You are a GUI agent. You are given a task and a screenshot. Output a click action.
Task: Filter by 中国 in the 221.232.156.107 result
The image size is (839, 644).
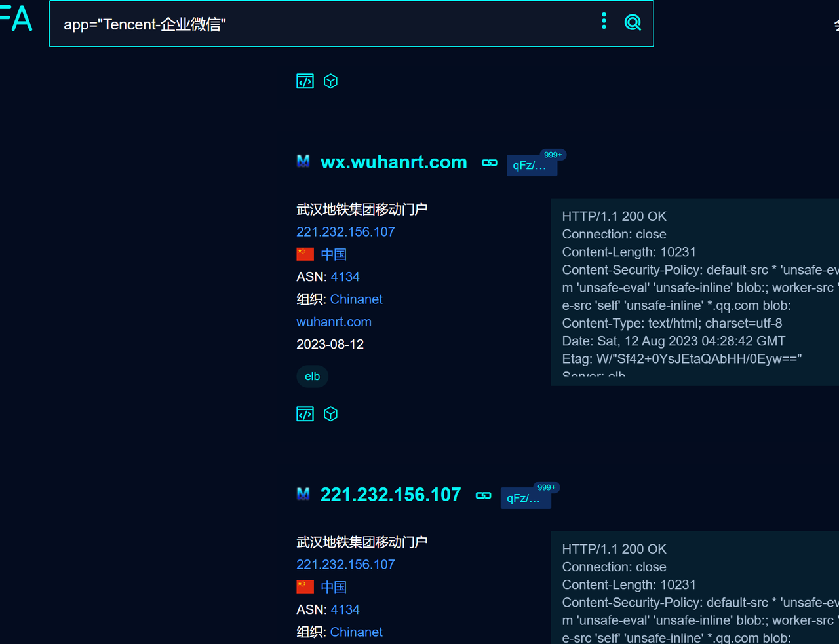334,587
